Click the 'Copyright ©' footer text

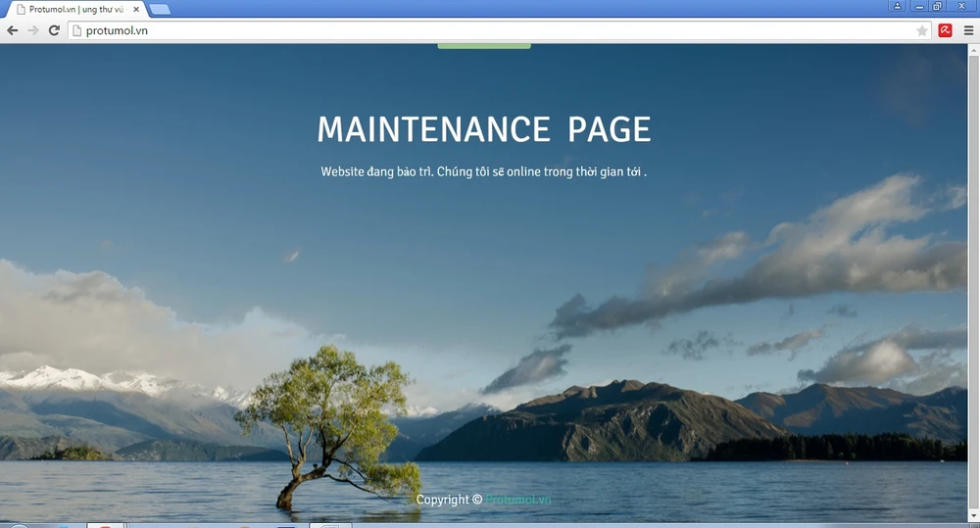click(x=449, y=500)
